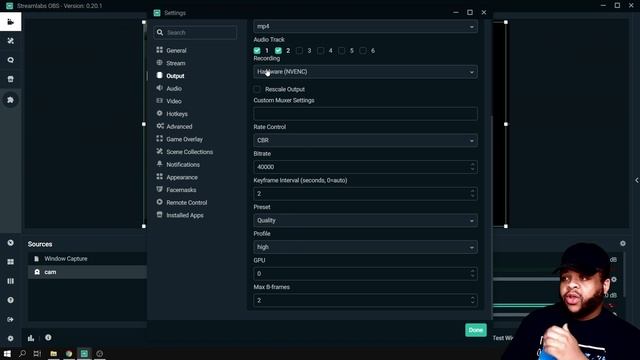640x360 pixels.
Task: Click the Notifications bell icon
Action: tap(160, 164)
